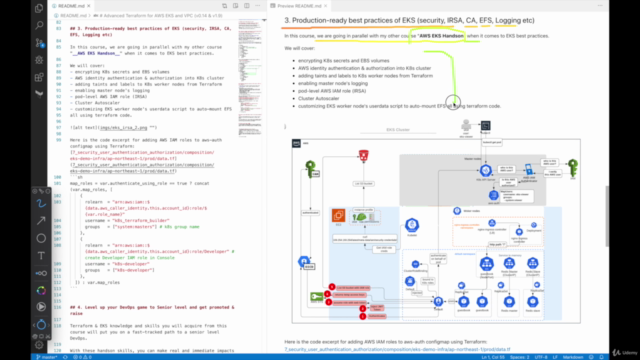Click the left chevron beside the ring tool

pos(34,325)
